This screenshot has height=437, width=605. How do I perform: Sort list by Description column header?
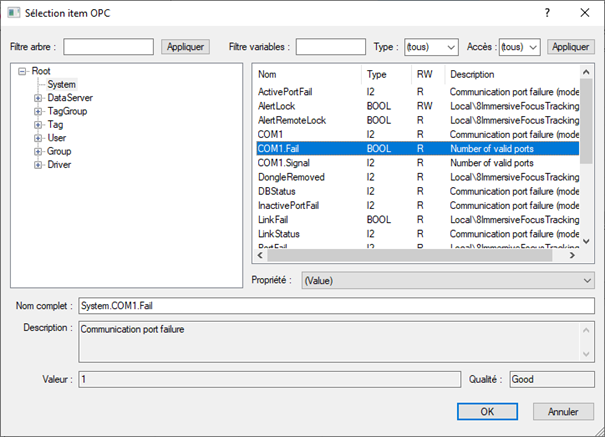pos(510,74)
